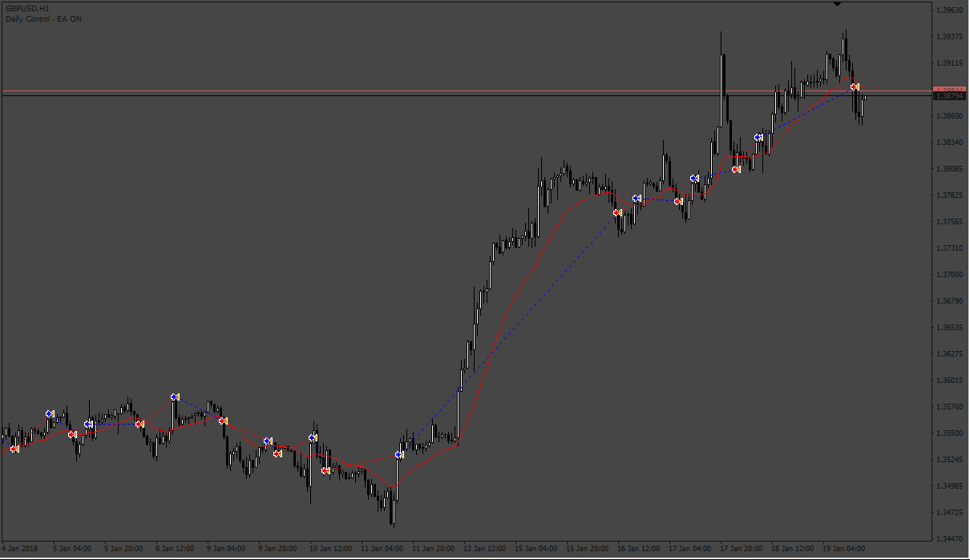Select the red trade arrow near the 4 Jan 2018 label
Viewport: 970px width, 560px height.
(x=14, y=449)
